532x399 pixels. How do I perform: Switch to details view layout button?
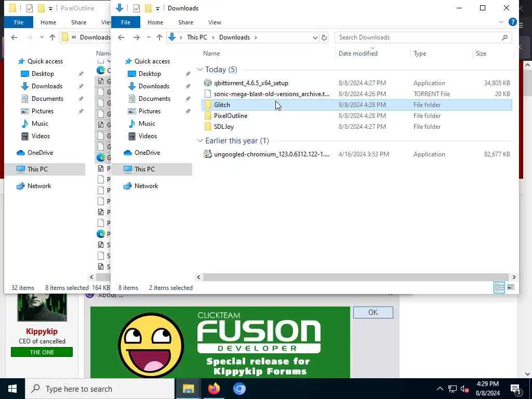(499, 288)
